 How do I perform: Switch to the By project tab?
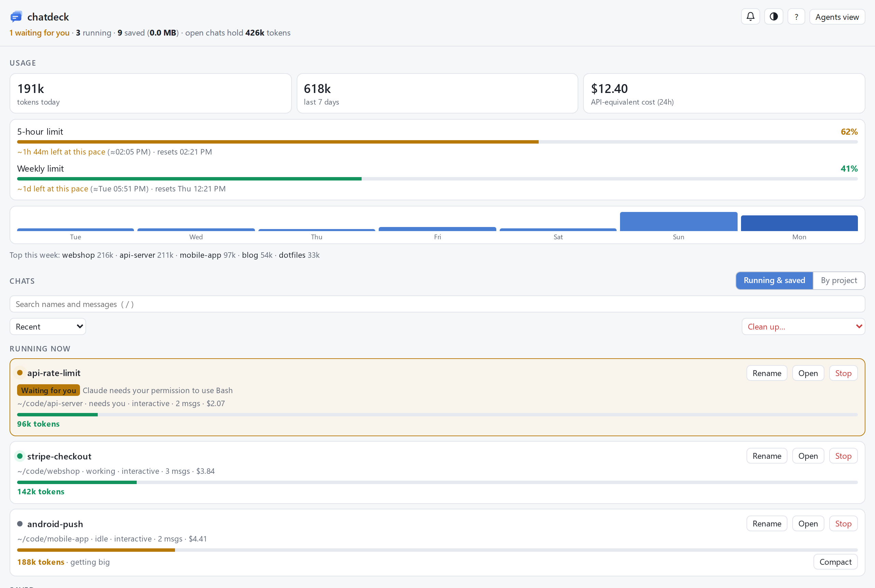(x=839, y=281)
